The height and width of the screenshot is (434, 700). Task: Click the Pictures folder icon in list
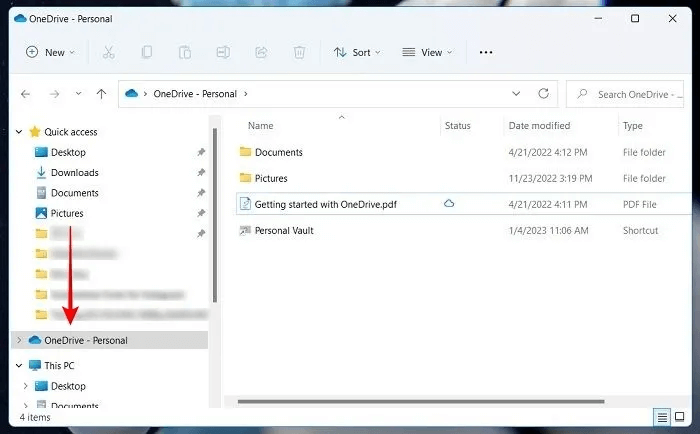click(245, 178)
